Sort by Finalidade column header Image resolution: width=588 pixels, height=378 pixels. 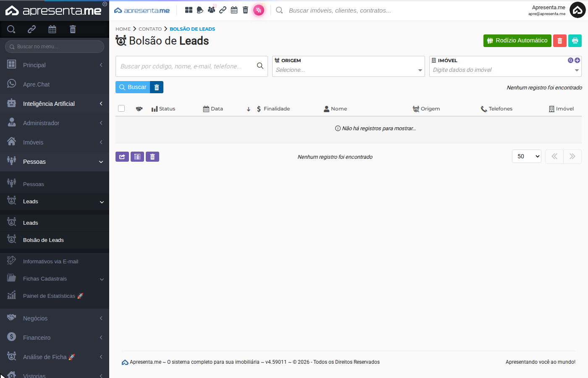pyautogui.click(x=273, y=109)
